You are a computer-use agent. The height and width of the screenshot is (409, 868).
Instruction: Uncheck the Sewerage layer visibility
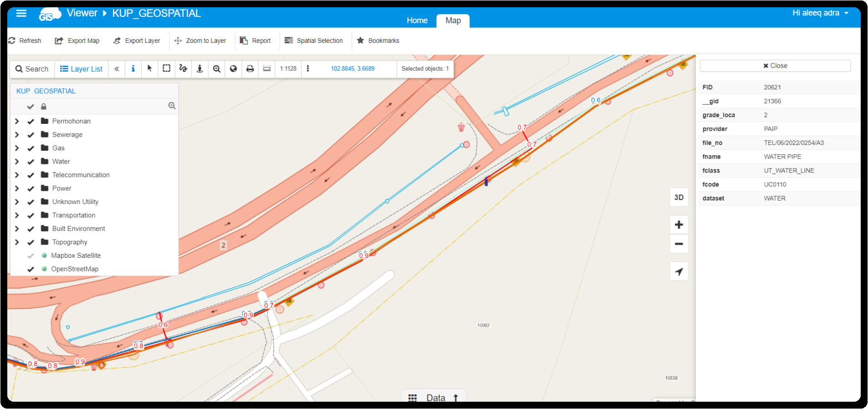coord(31,135)
